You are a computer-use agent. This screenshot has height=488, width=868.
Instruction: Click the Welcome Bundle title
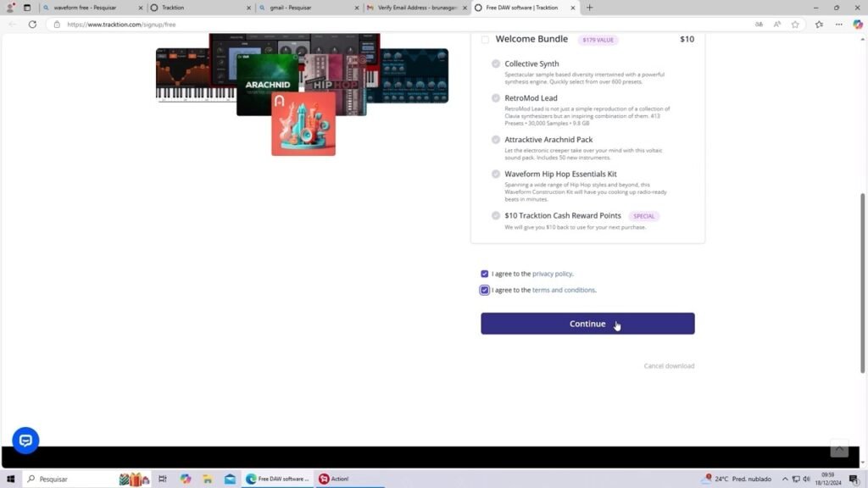click(x=531, y=39)
